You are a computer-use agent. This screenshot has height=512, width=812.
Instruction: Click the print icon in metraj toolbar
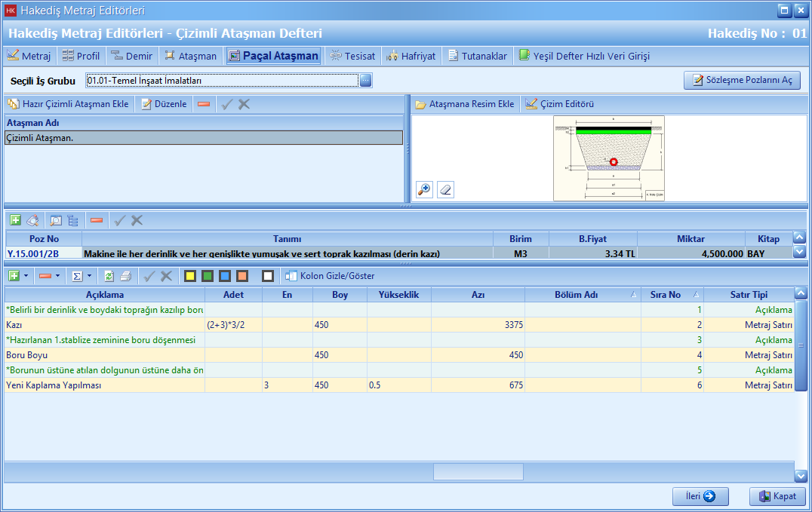point(125,276)
